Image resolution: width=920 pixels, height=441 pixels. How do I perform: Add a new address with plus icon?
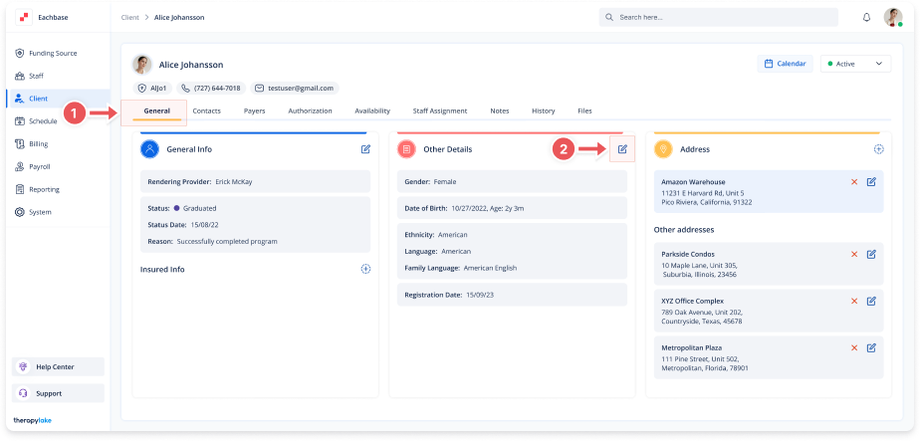point(878,149)
